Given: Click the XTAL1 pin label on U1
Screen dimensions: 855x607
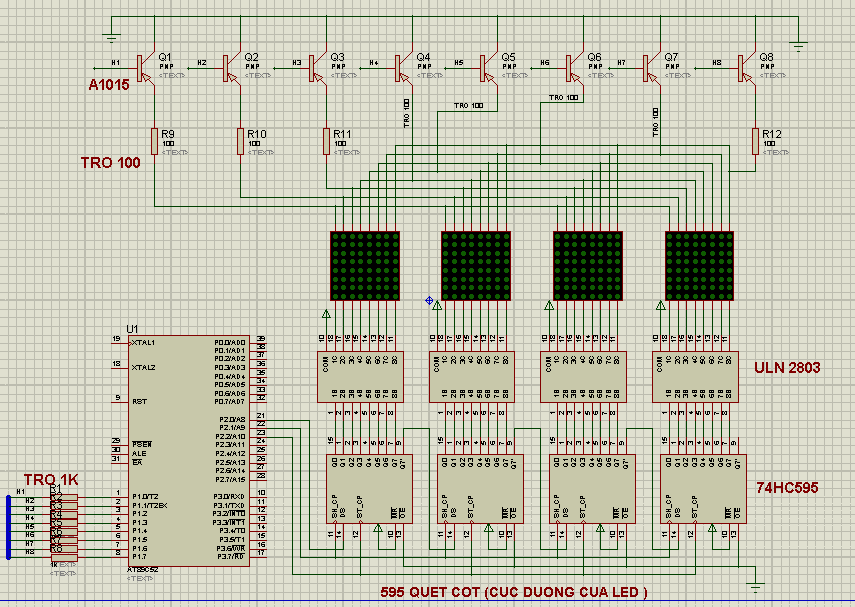Looking at the screenshot, I should coord(143,342).
